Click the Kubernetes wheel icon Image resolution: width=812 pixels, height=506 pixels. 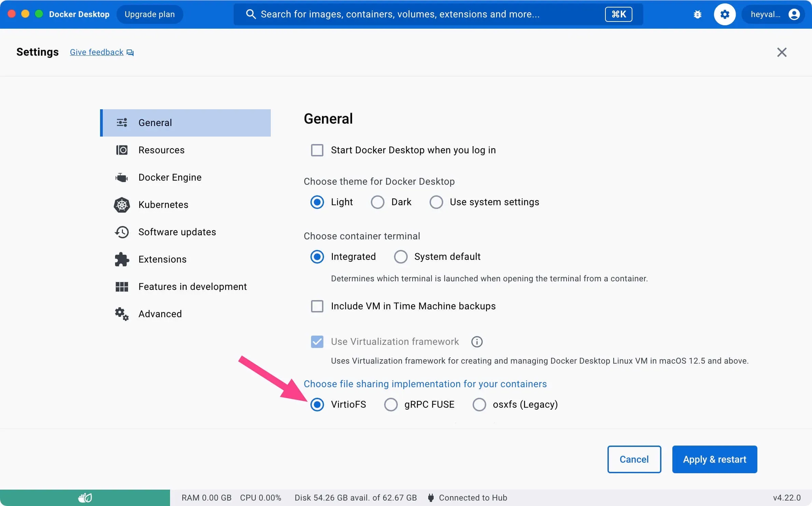pyautogui.click(x=122, y=205)
